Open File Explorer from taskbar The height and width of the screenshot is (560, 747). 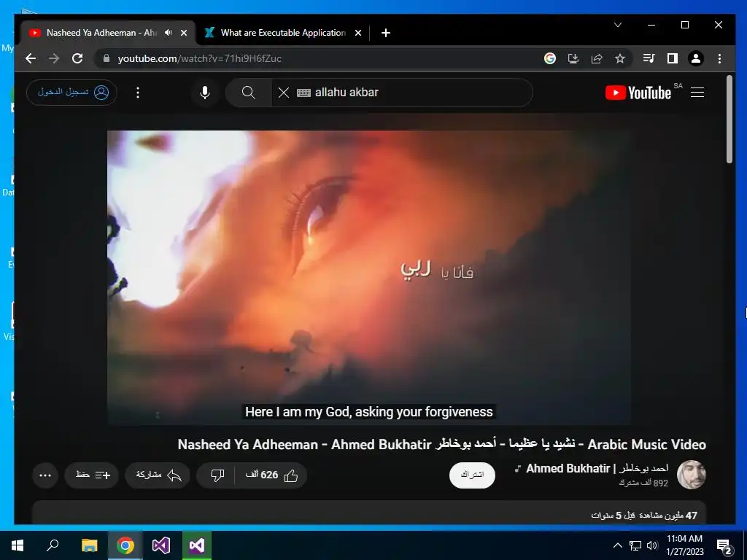pos(89,545)
